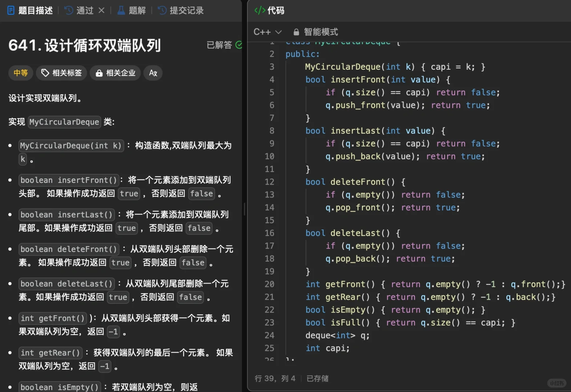571x392 pixels.
Task: Click the boolean deleteLast() description code
Action: point(66,283)
